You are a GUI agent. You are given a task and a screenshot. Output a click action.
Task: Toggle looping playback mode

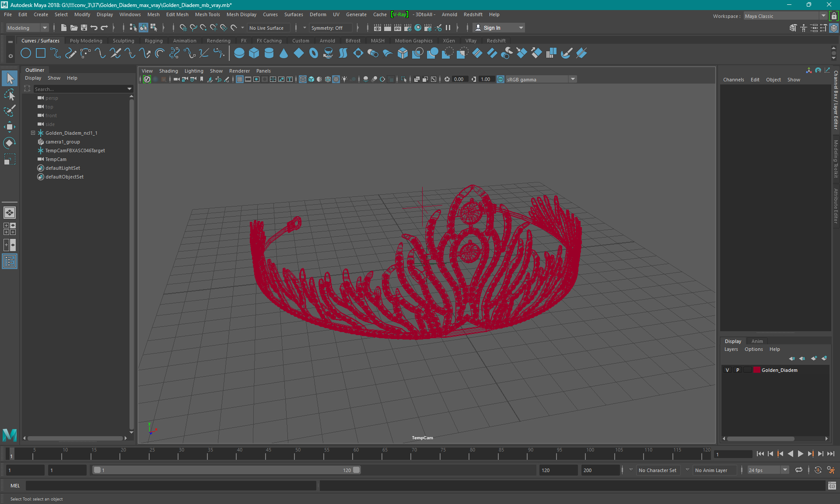click(x=799, y=470)
